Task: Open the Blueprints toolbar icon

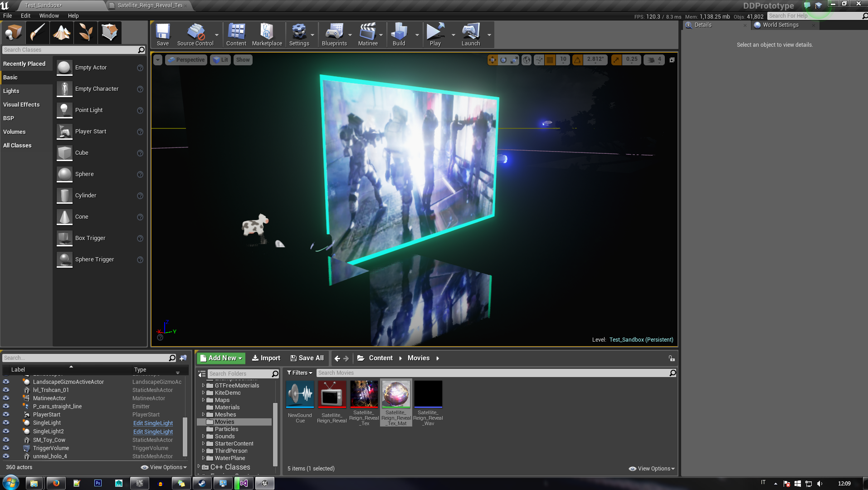Action: point(334,34)
